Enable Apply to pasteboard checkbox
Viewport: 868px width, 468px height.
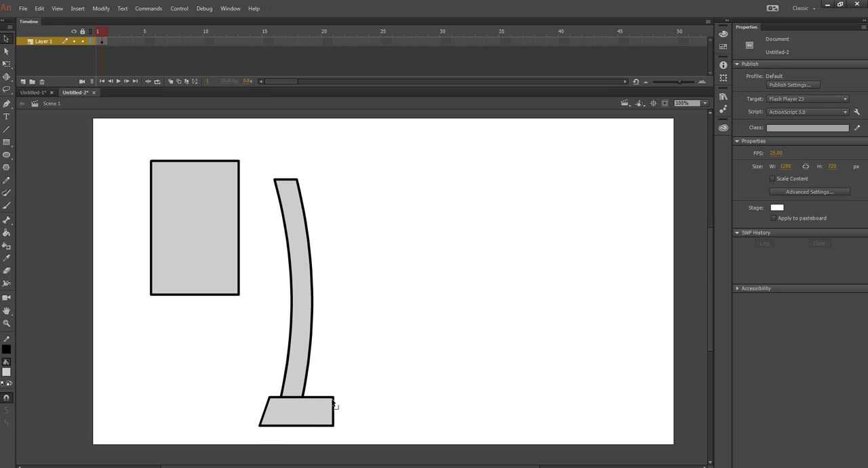(773, 218)
